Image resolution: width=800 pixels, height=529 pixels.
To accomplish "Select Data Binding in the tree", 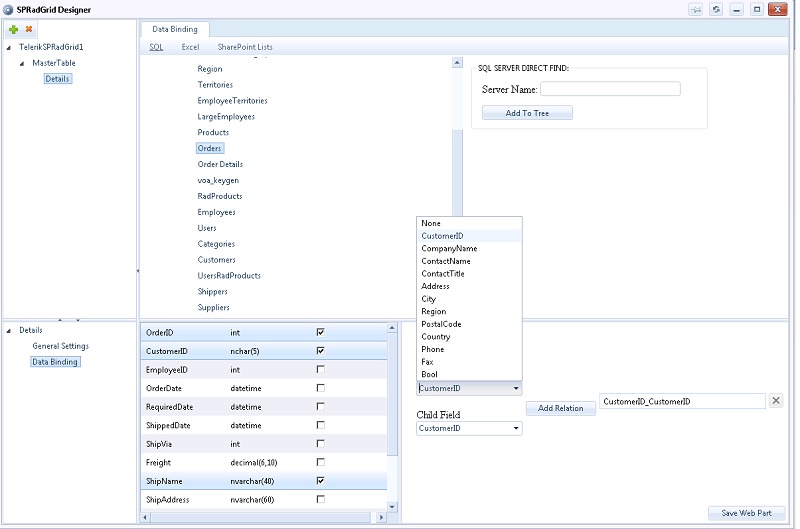I will click(55, 362).
